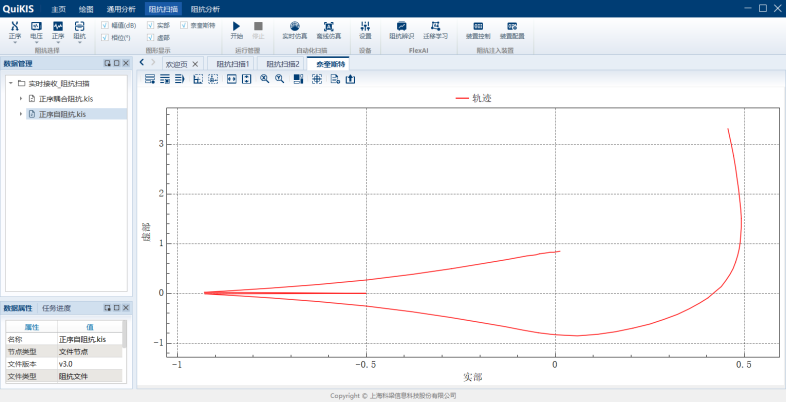Open the 设置 device settings
The height and width of the screenshot is (402, 786).
pyautogui.click(x=365, y=28)
